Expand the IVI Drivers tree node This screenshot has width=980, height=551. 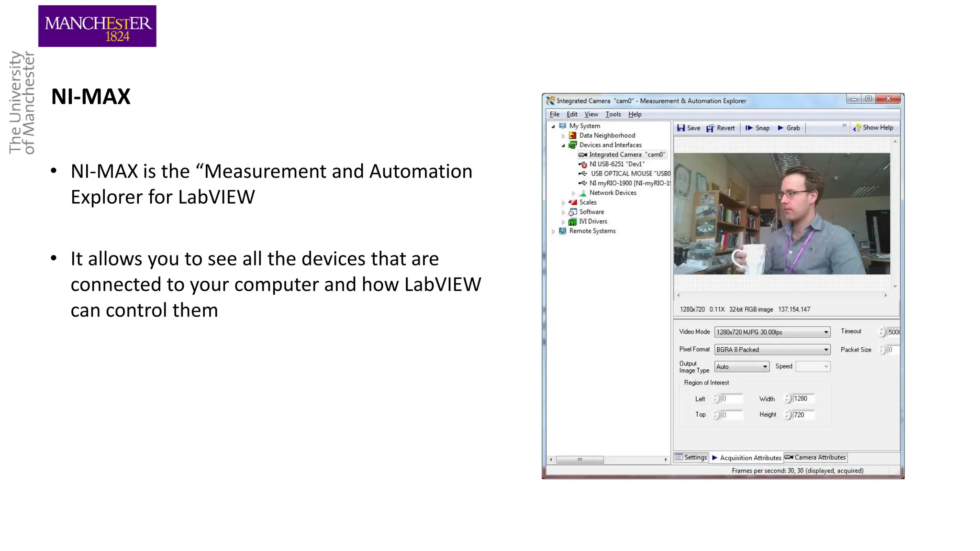click(x=563, y=222)
